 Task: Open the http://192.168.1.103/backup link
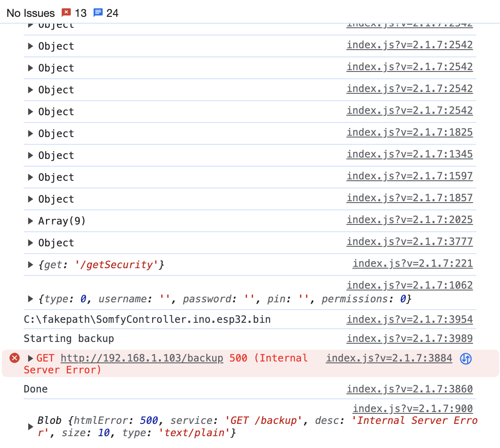[x=141, y=358]
